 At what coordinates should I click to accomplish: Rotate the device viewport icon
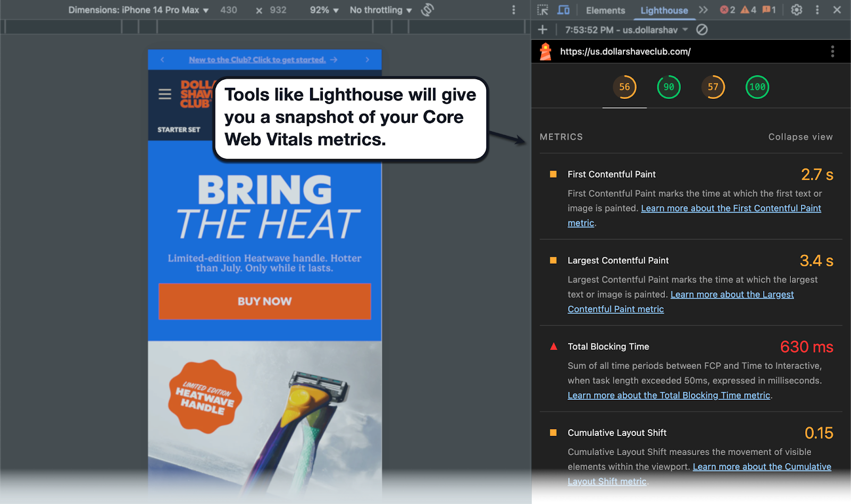(428, 10)
